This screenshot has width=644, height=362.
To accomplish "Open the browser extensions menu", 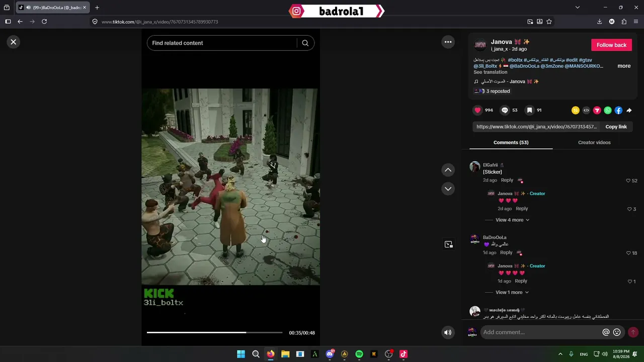I will click(624, 22).
